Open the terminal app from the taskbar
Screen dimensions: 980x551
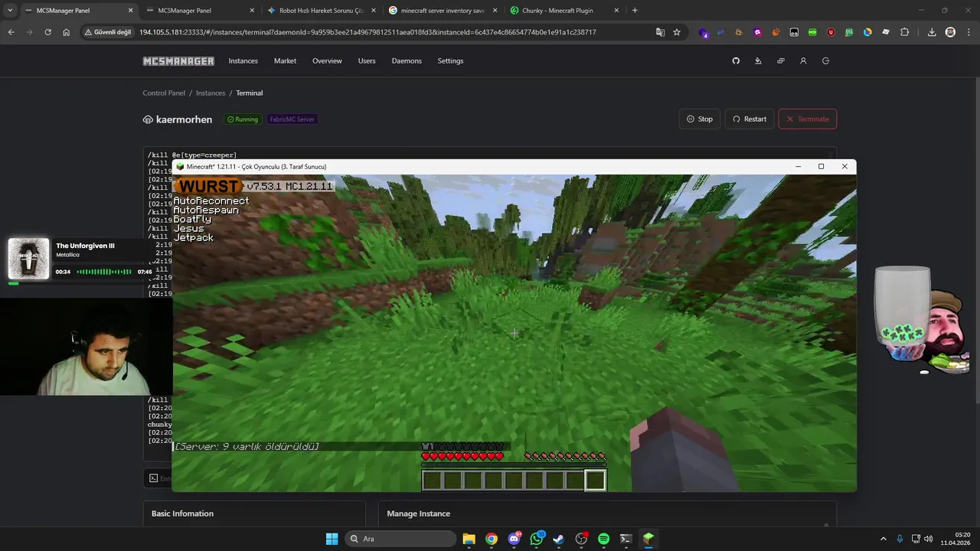click(626, 539)
